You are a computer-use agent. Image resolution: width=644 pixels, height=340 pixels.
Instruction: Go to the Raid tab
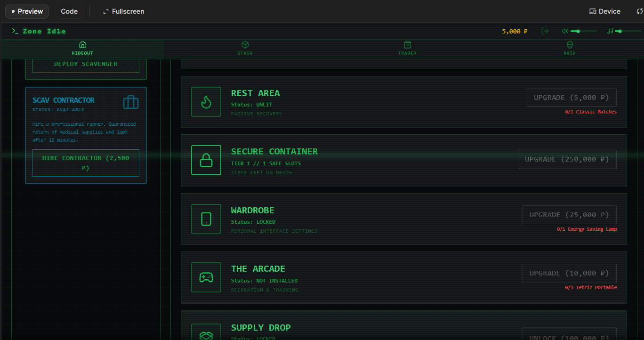(570, 48)
